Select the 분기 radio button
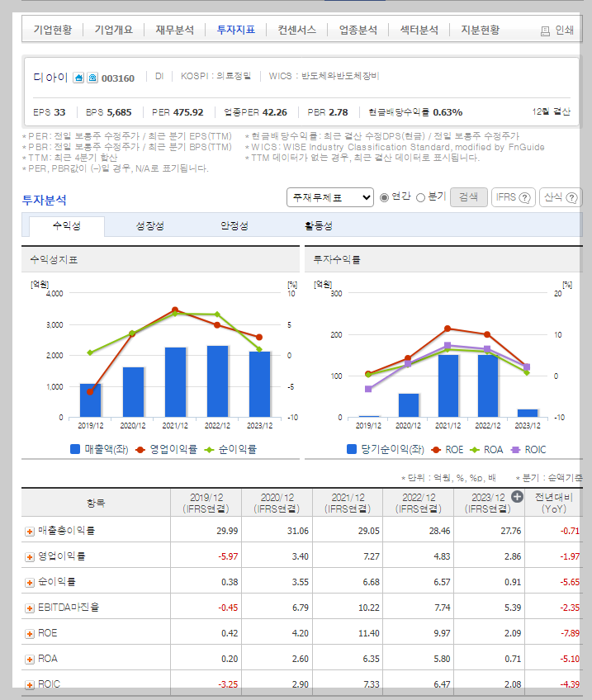 pos(420,197)
